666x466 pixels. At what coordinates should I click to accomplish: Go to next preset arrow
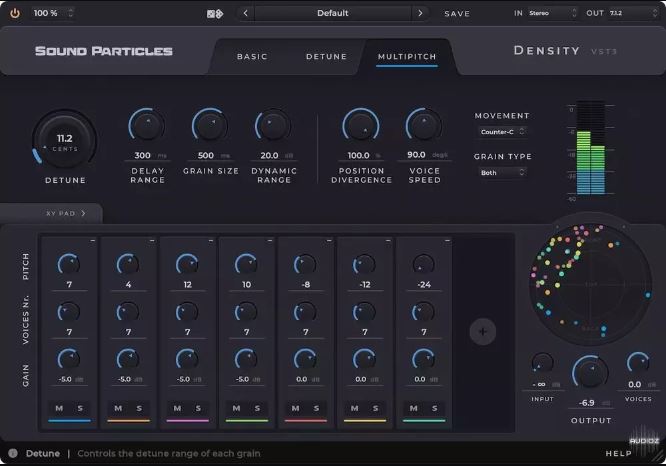click(x=420, y=13)
